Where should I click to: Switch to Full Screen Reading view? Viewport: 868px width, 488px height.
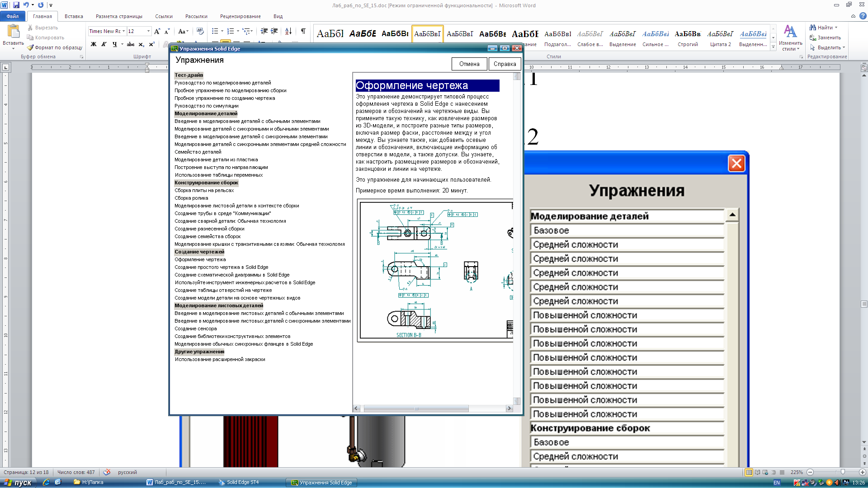click(x=757, y=472)
